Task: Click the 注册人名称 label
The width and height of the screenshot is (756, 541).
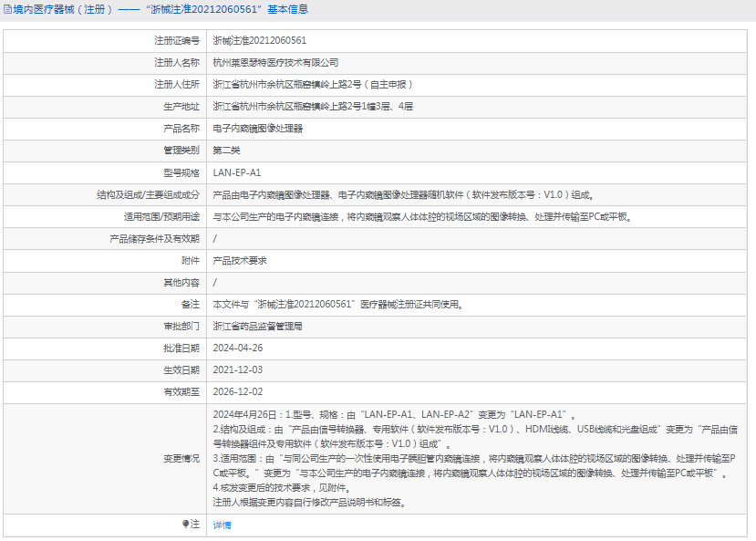Action: [x=177, y=63]
